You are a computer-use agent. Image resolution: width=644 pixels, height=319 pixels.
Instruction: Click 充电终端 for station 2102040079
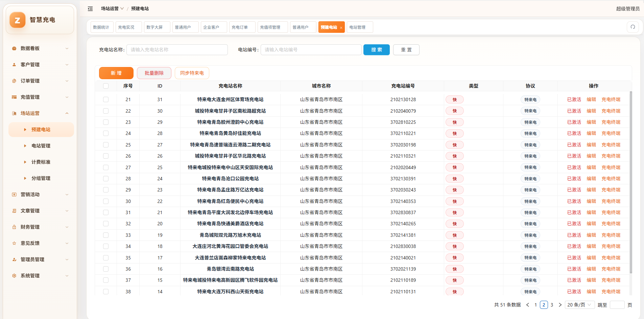(x=611, y=111)
